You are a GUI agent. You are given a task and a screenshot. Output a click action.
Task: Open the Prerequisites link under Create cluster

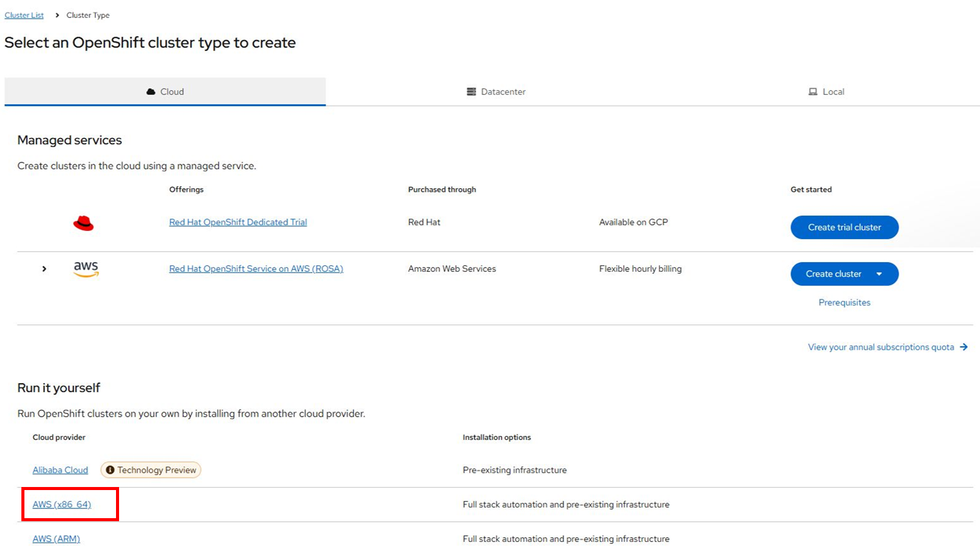coord(844,302)
